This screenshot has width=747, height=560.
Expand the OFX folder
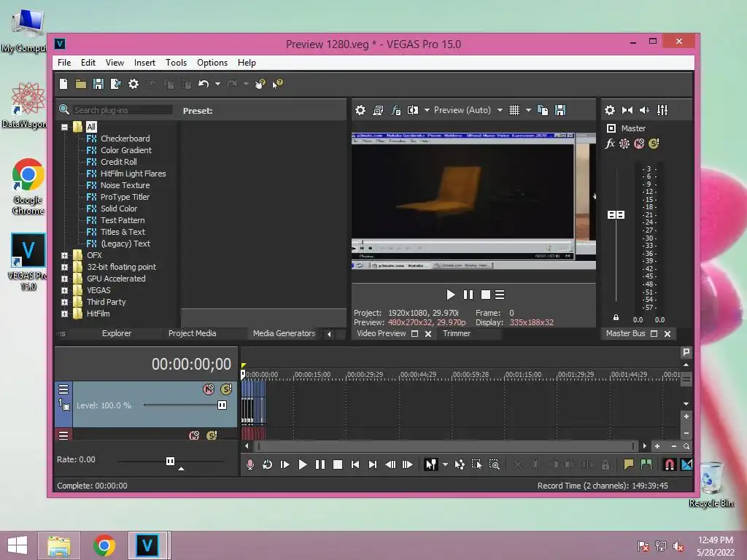coord(64,255)
